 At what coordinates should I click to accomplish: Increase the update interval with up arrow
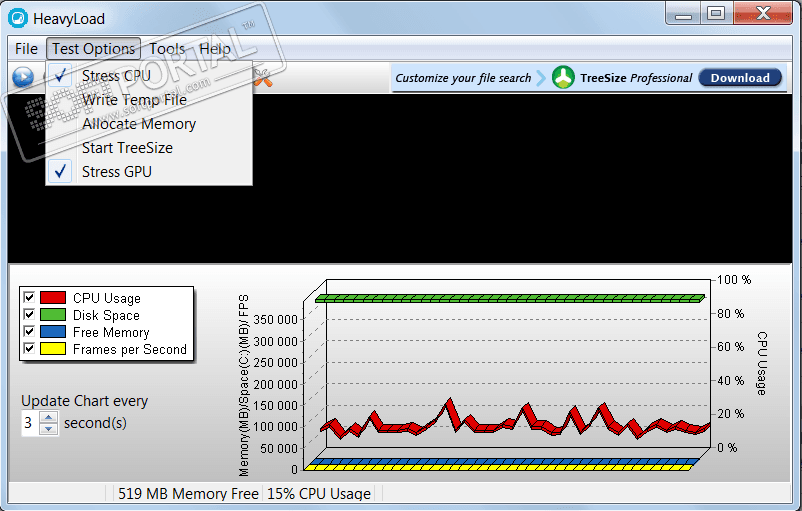point(49,417)
